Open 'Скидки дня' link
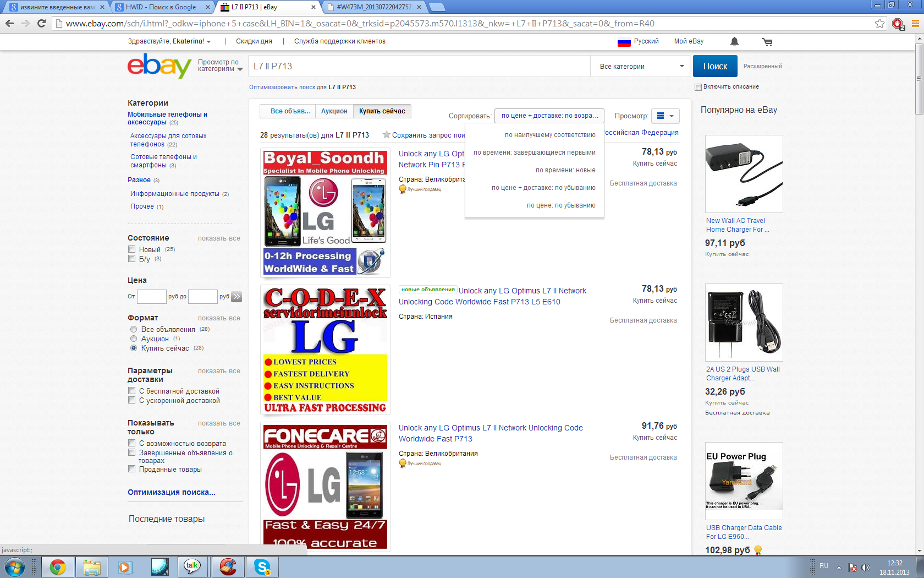This screenshot has height=578, width=924. tap(254, 41)
